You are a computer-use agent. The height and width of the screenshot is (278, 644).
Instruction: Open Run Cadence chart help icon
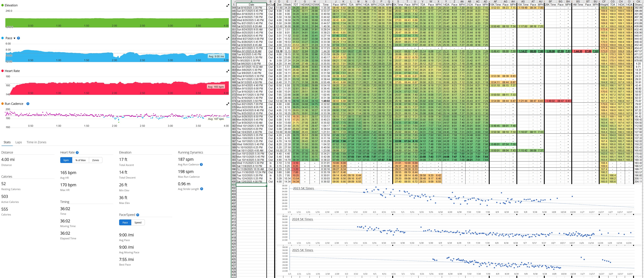pyautogui.click(x=28, y=104)
